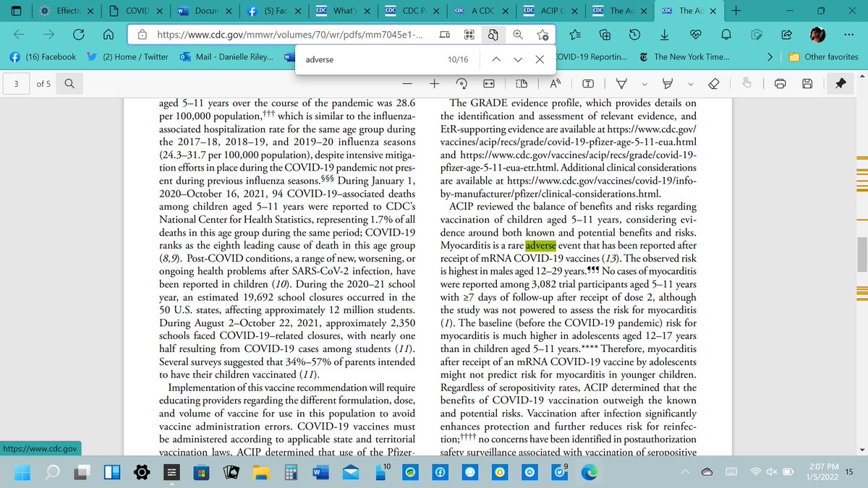Open the heart-pulse performance icon
The image size is (868, 488).
point(695,34)
